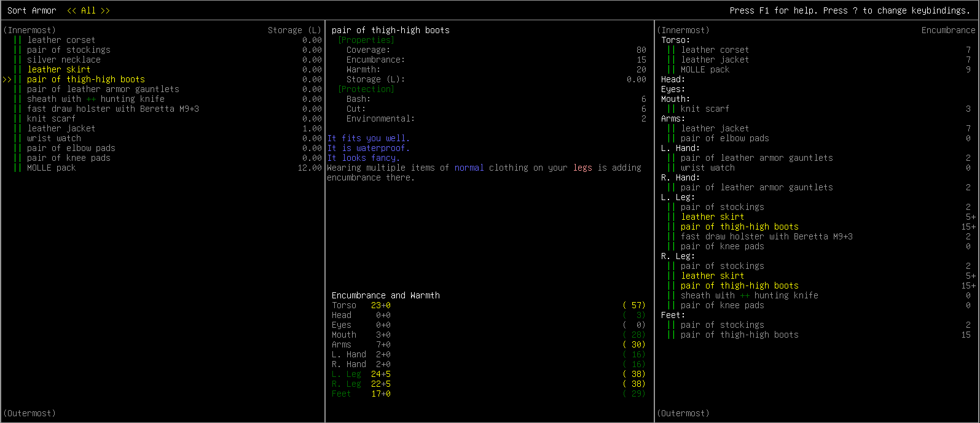This screenshot has width=980, height=423.
Task: Select MOLLE pack row showing 12.00 storage
Action: coord(162,168)
